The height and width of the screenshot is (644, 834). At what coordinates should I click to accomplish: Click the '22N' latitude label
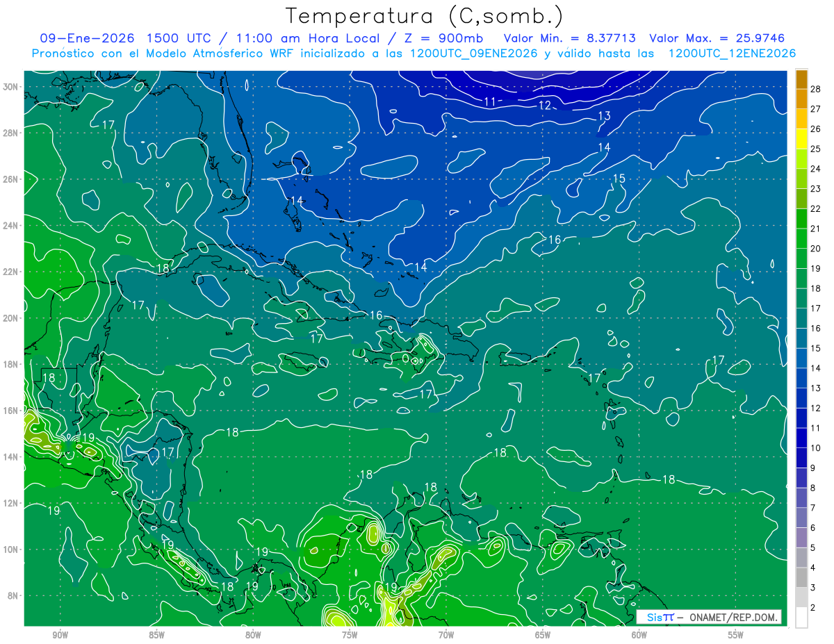10,272
